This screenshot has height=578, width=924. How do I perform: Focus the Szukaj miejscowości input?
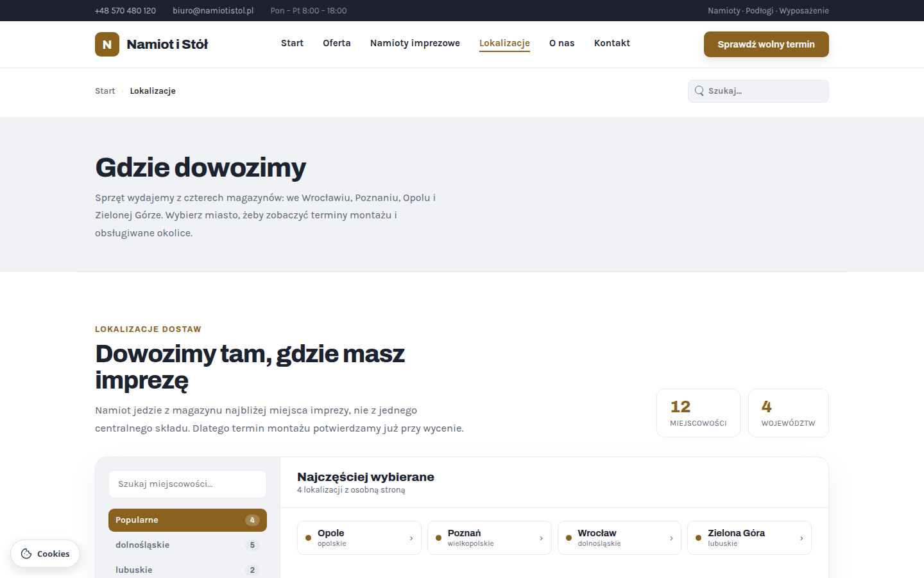[187, 484]
